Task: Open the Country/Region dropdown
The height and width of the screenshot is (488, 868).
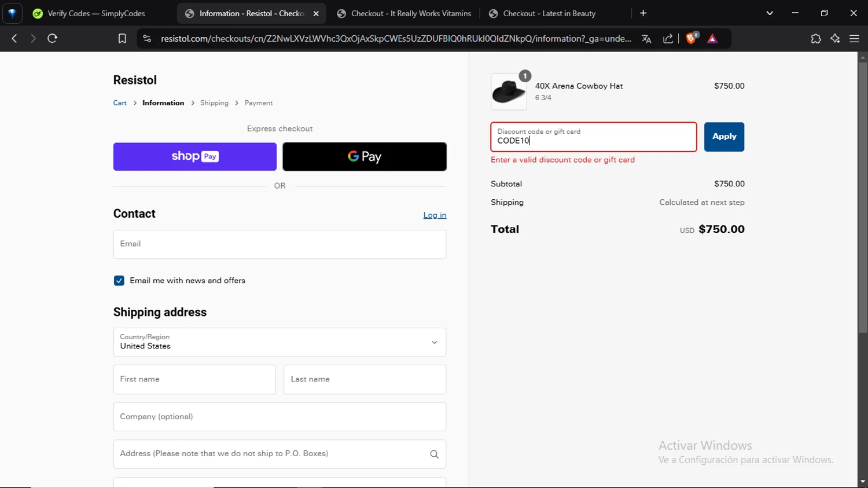Action: click(x=279, y=342)
